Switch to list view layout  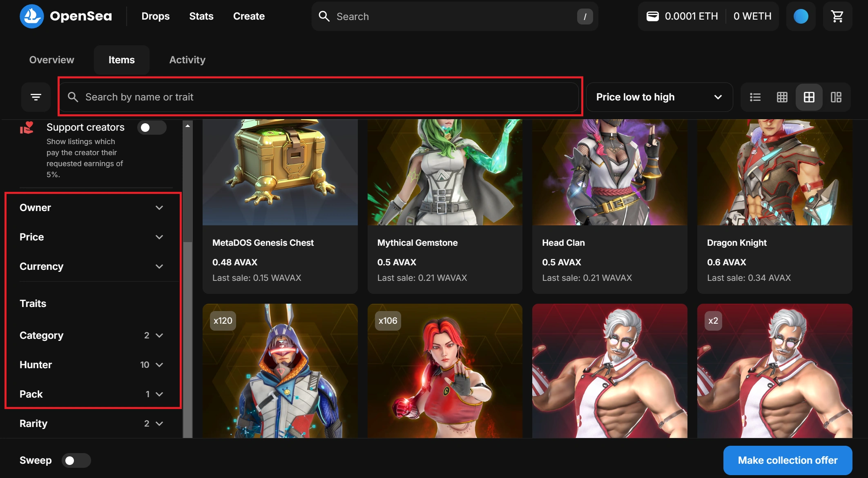[x=755, y=97]
